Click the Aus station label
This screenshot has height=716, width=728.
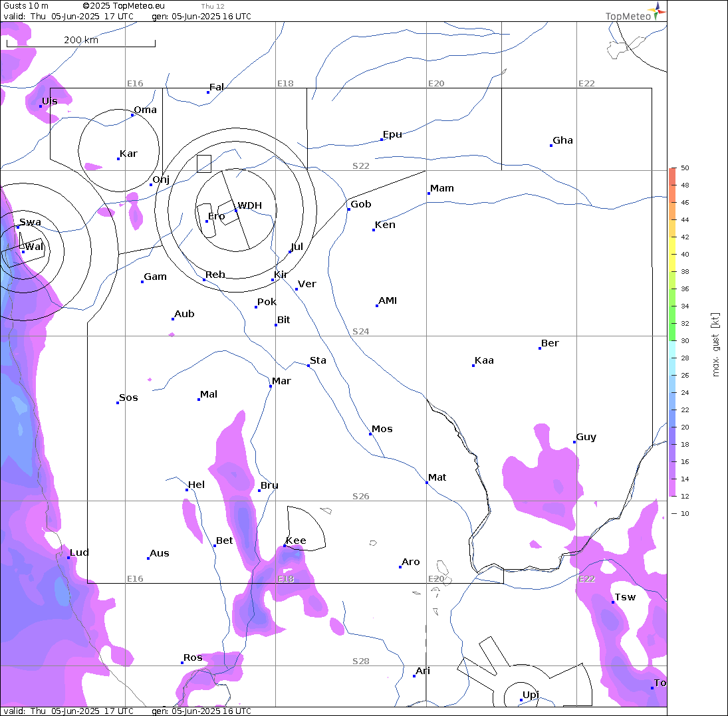click(x=160, y=553)
